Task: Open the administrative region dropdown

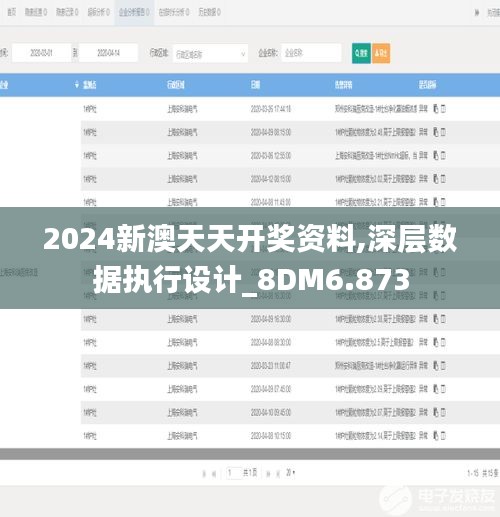Action: tap(210, 53)
